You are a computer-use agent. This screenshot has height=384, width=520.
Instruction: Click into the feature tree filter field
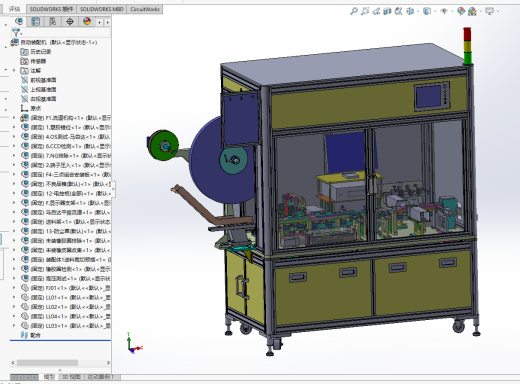[x=65, y=33]
